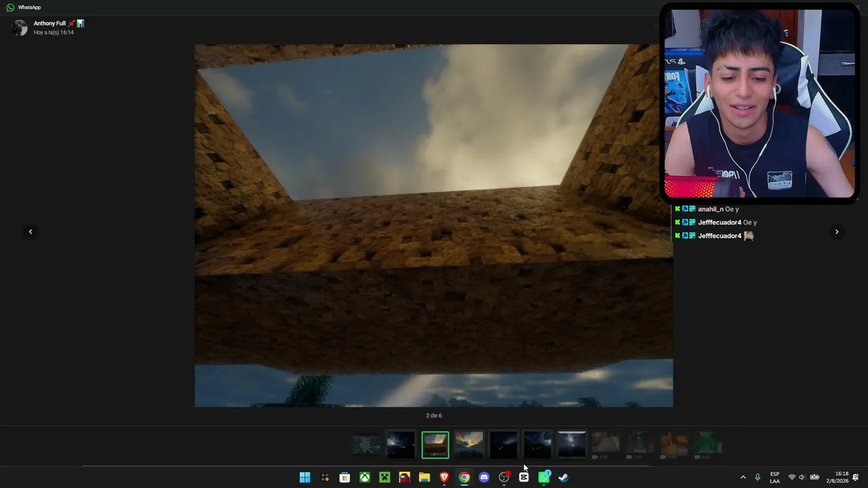The width and height of the screenshot is (868, 488).
Task: Launch Minecraft from the taskbar
Action: 384,477
